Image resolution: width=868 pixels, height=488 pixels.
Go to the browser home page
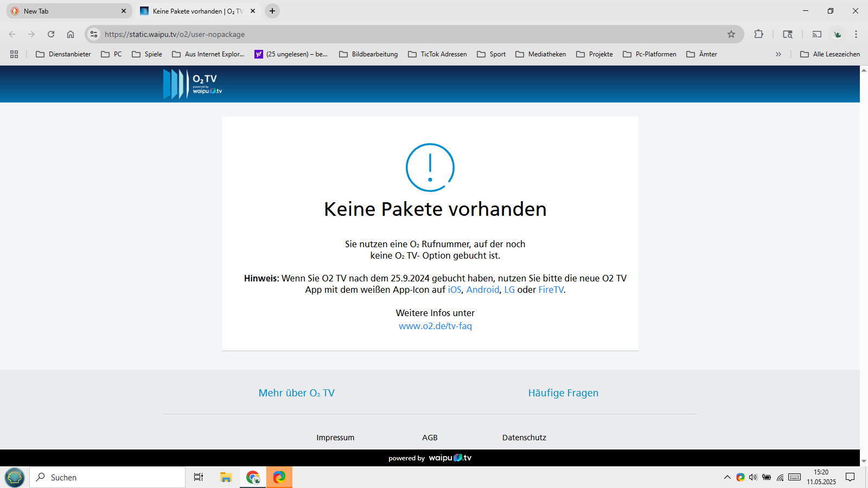coord(71,34)
